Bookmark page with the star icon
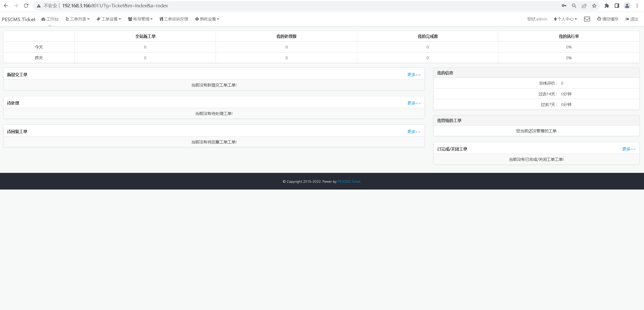 (594, 6)
